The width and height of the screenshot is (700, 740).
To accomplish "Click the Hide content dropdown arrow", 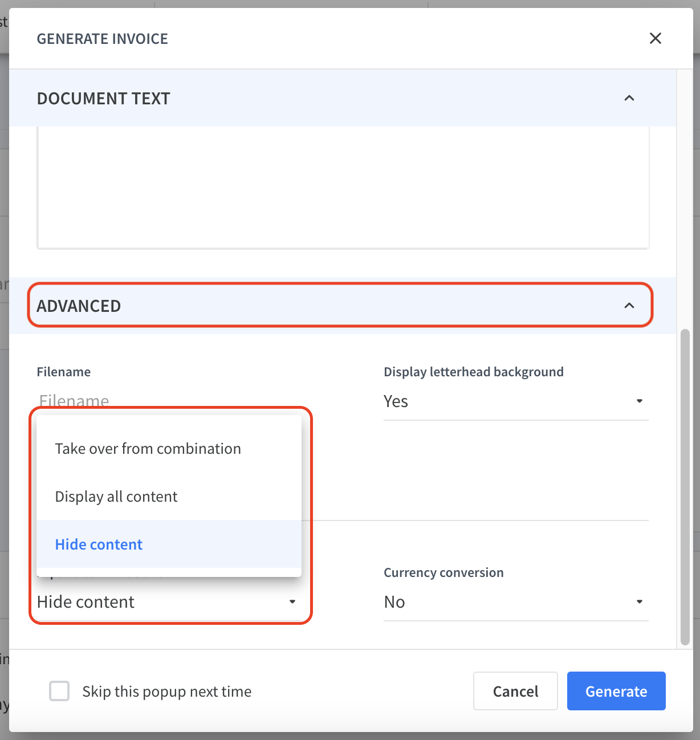I will click(x=292, y=601).
